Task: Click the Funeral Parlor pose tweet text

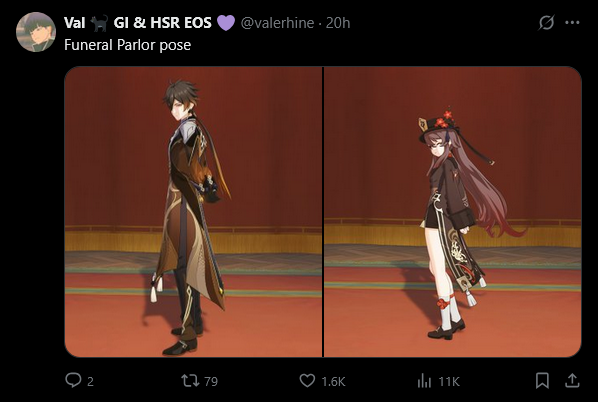Action: (127, 45)
